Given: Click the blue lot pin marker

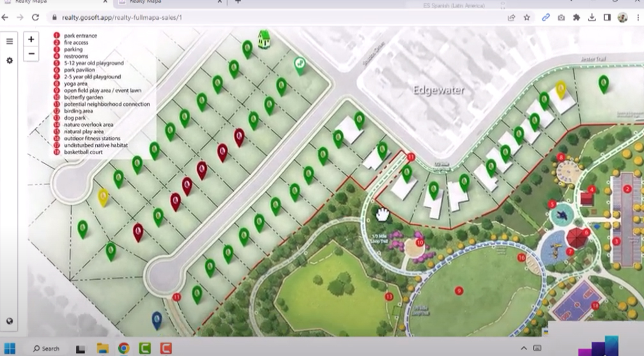Looking at the screenshot, I should tap(157, 319).
